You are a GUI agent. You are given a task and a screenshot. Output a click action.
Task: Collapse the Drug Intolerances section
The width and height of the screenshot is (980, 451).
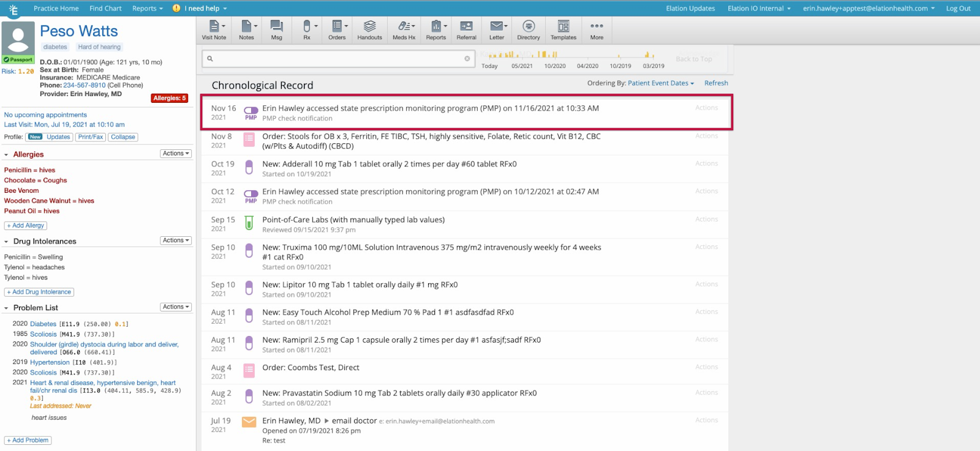[6, 242]
